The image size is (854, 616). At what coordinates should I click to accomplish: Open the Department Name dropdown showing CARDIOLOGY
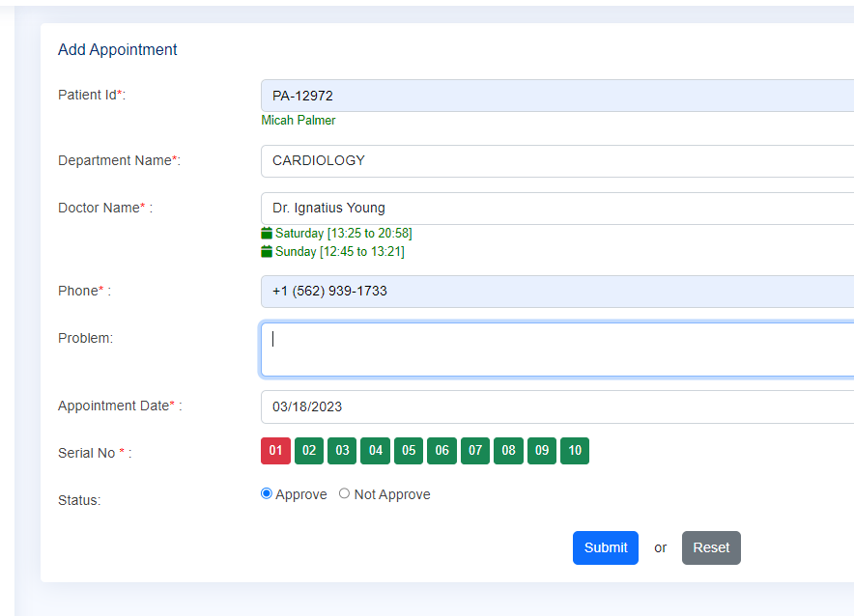click(557, 161)
